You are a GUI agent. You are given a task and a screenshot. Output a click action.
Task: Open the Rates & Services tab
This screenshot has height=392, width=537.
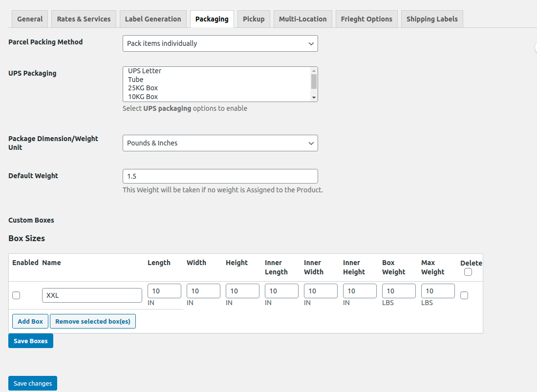[x=84, y=19]
